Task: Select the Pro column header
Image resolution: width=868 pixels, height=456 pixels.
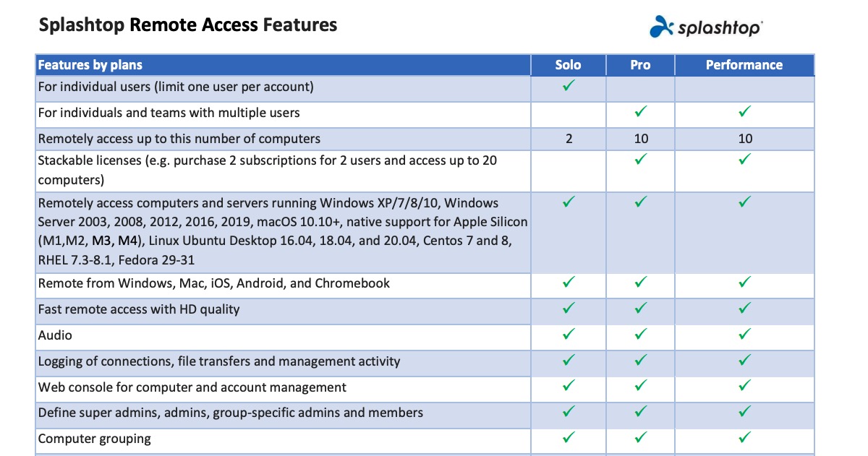Action: tap(639, 65)
